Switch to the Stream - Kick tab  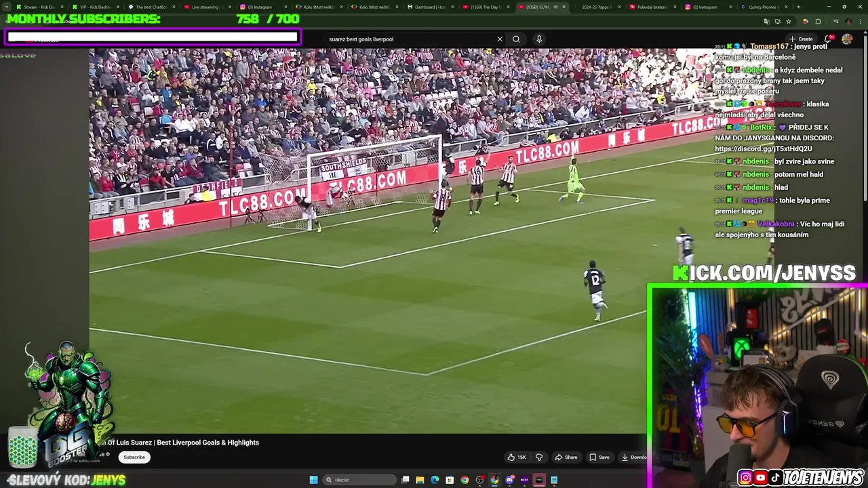click(39, 7)
